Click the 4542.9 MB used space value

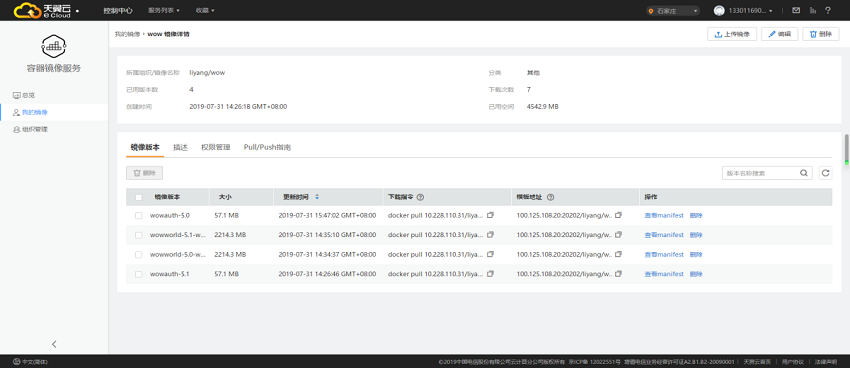pyautogui.click(x=543, y=107)
